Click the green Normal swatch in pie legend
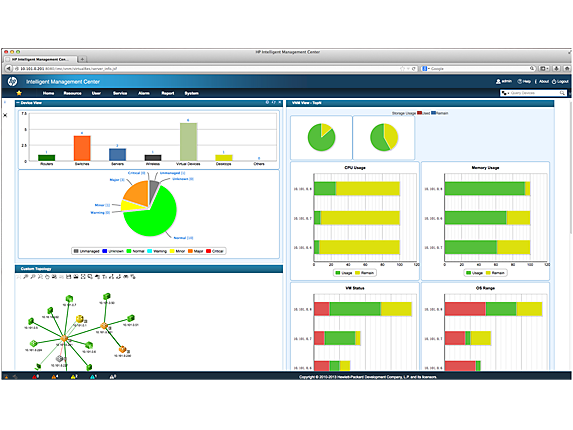The width and height of the screenshot is (573, 430). (x=129, y=251)
